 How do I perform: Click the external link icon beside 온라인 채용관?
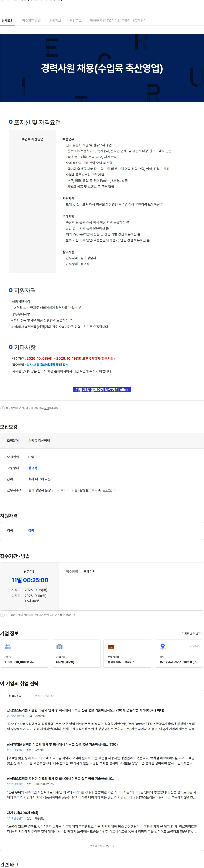tap(143, 20)
